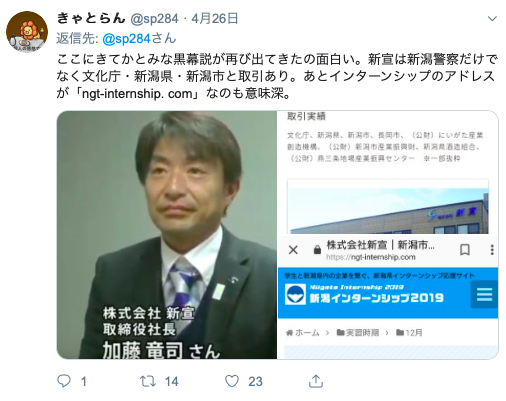506x401 pixels.
Task: Open the @sp284 reply-to mention link
Action: (127, 39)
